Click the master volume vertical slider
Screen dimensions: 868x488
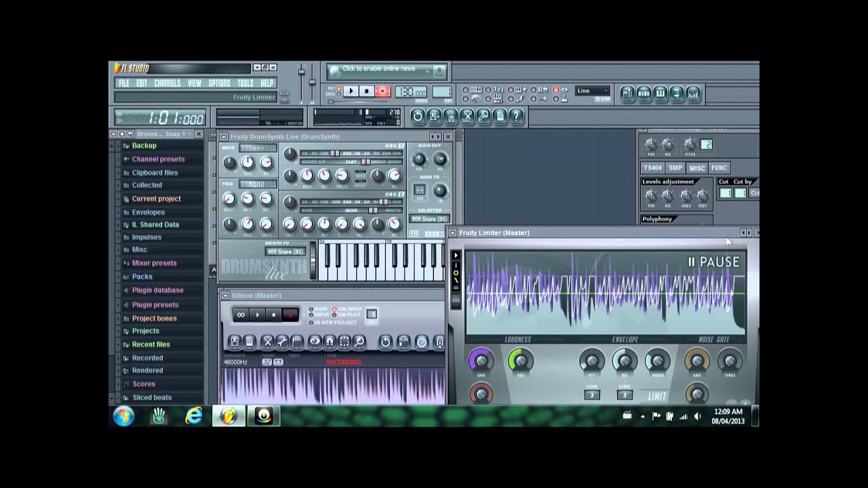pos(301,84)
